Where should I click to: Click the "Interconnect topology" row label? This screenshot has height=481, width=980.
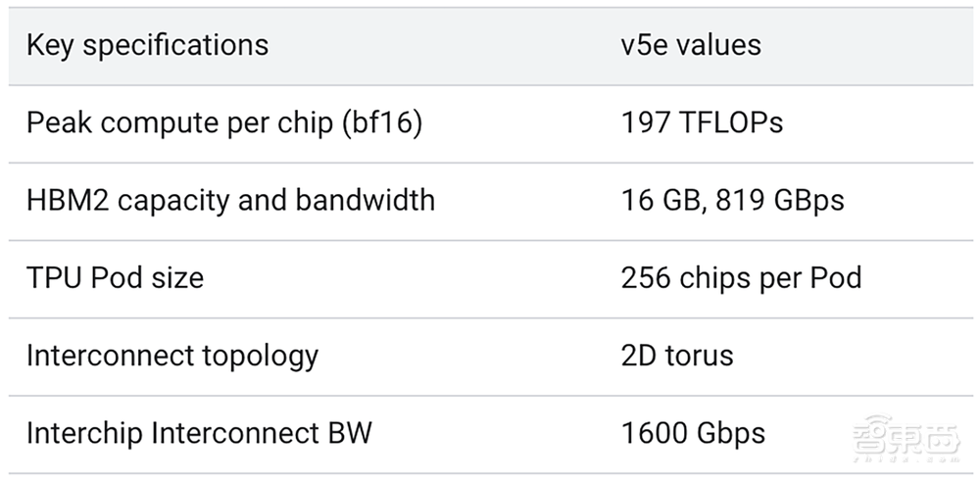point(172,356)
